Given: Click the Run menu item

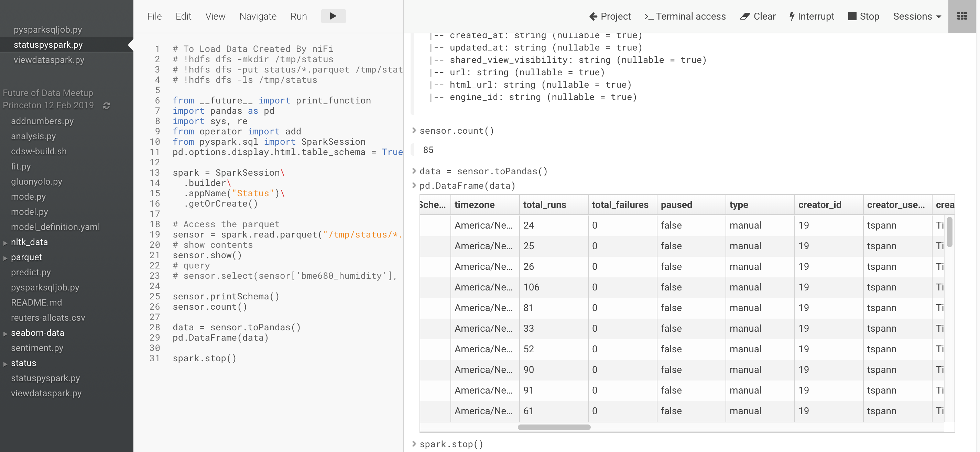Looking at the screenshot, I should click(298, 16).
